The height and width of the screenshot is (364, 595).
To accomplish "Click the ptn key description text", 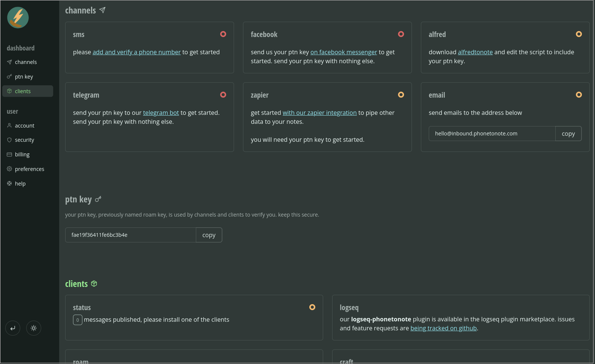I will tap(192, 215).
